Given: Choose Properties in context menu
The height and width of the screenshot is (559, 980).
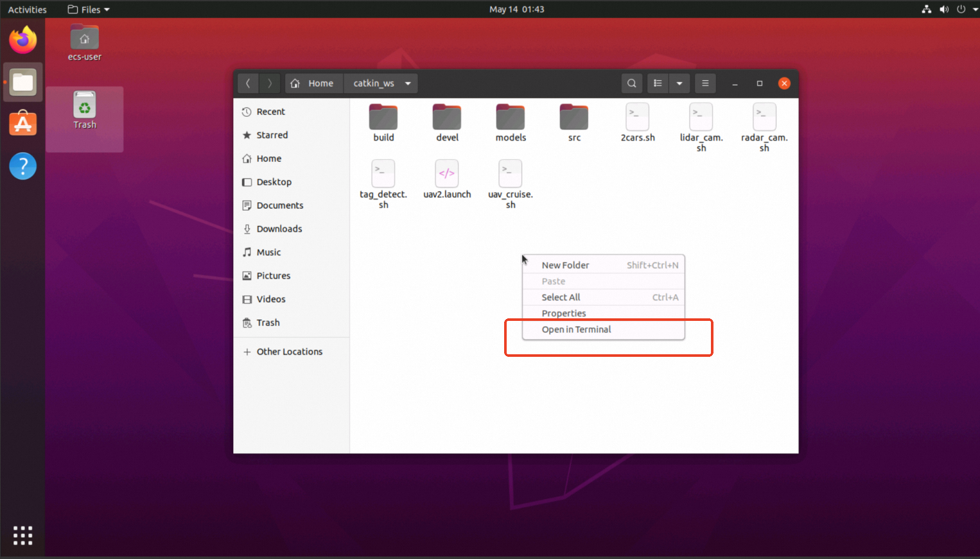Looking at the screenshot, I should click(x=604, y=313).
